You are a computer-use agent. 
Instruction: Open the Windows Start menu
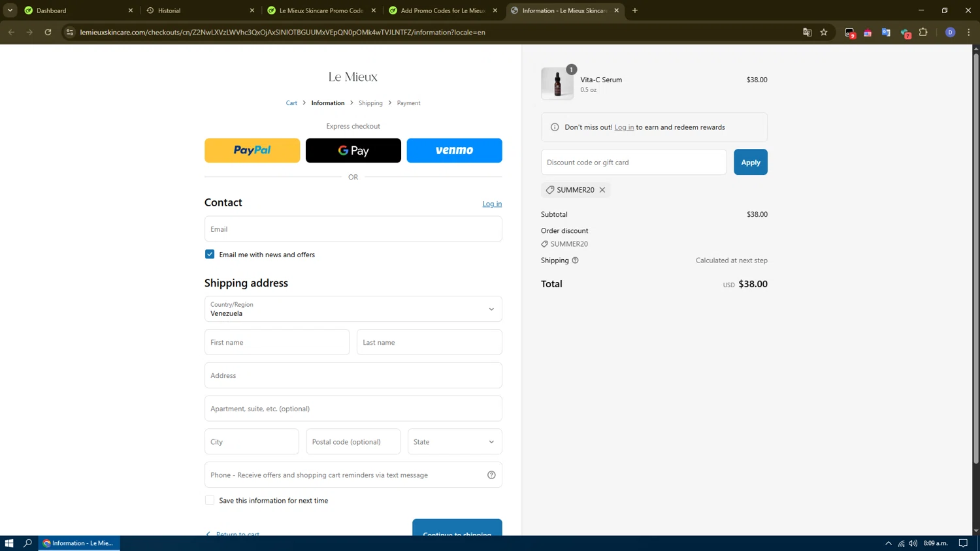coord(9,543)
